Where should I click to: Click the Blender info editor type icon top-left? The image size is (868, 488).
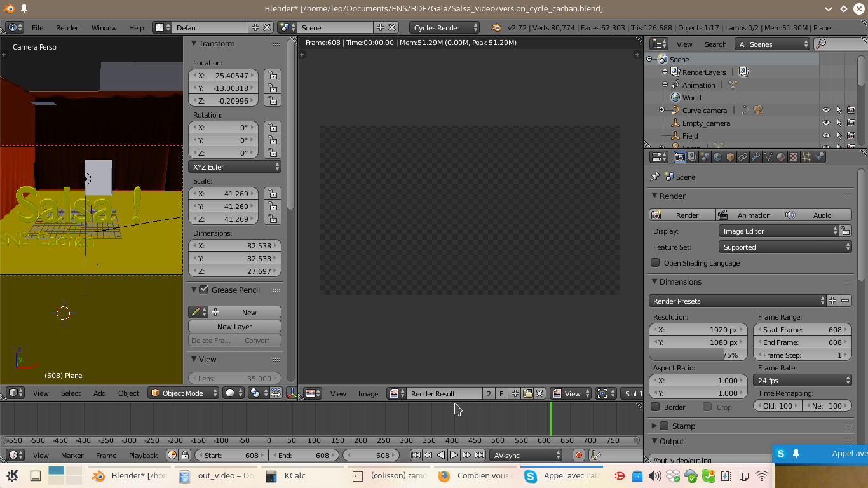pyautogui.click(x=15, y=27)
